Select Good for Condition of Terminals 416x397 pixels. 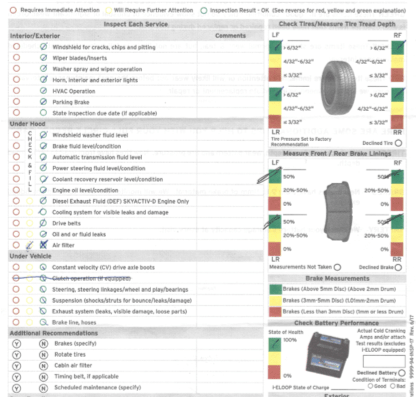(370, 386)
